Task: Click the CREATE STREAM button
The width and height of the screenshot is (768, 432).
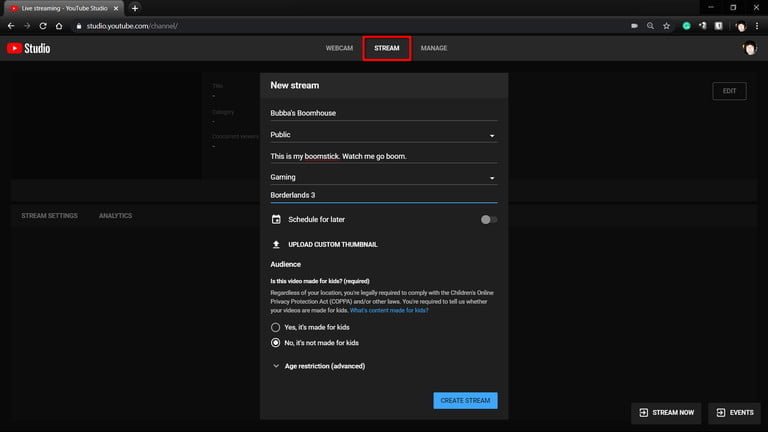Action: [465, 401]
